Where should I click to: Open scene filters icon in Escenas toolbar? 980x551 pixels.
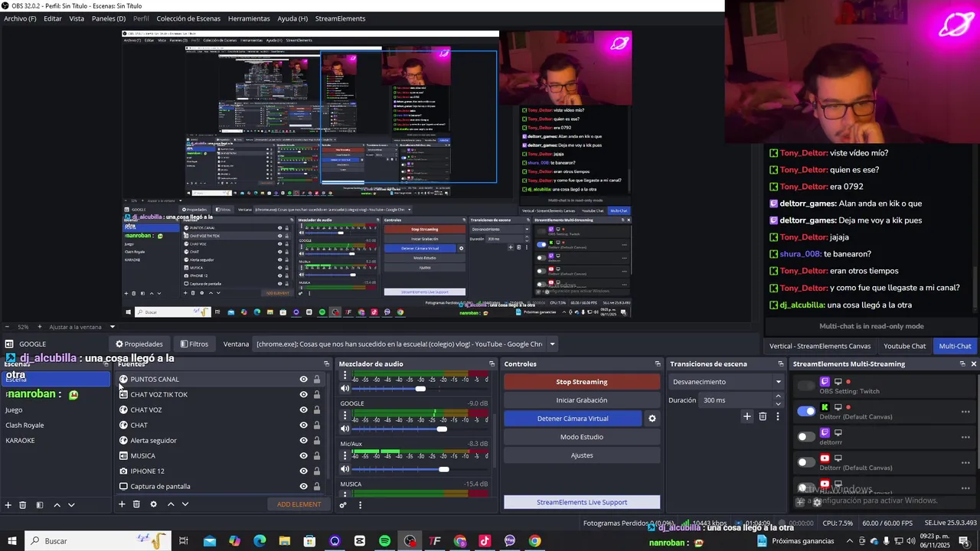(x=39, y=505)
